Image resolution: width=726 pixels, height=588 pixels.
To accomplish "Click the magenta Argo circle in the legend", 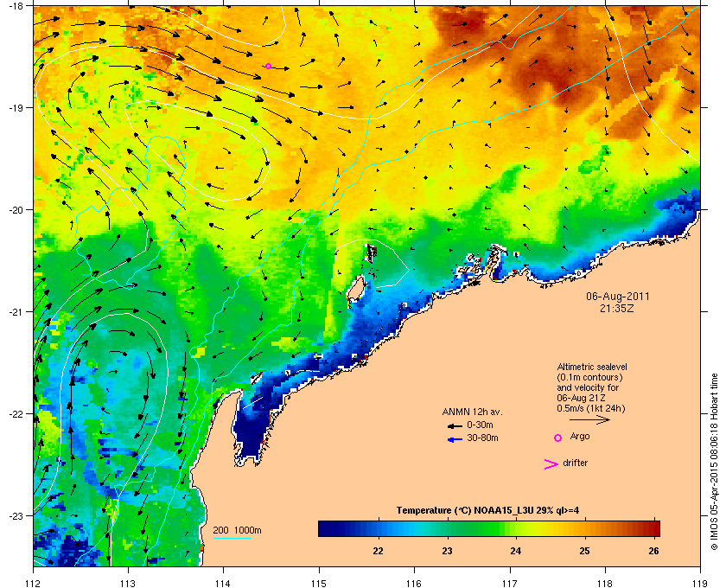I will (x=558, y=438).
